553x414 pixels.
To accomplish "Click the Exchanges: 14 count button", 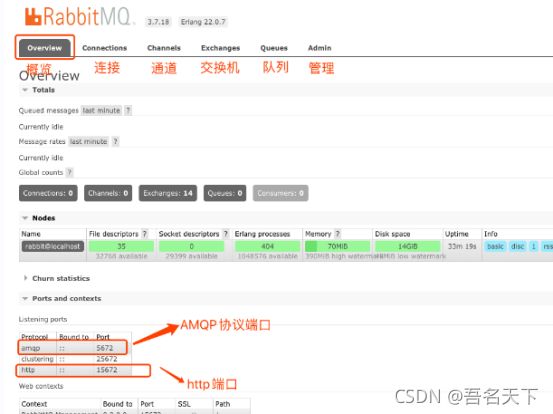I will click(x=168, y=193).
